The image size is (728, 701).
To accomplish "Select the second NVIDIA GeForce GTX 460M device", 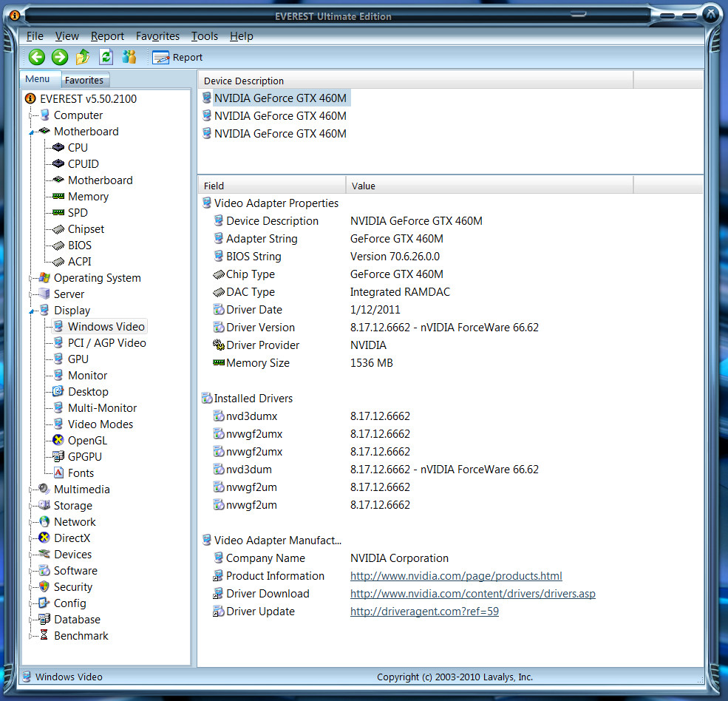I will [279, 116].
